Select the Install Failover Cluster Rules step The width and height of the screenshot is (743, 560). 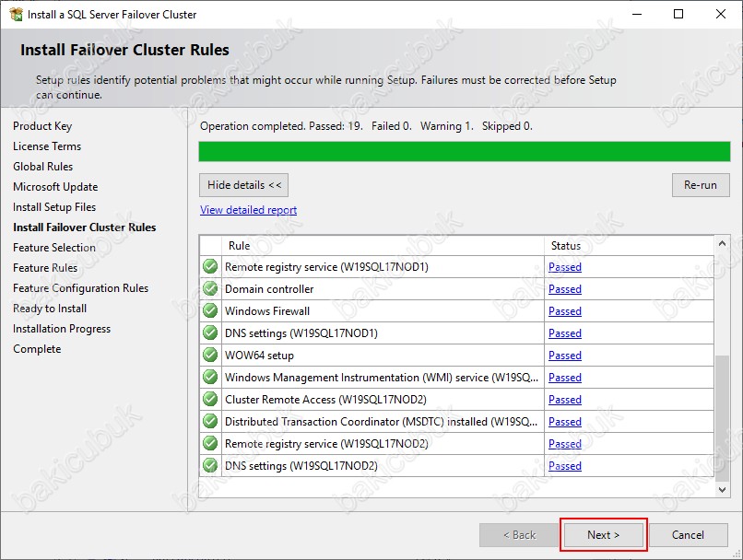tap(84, 227)
